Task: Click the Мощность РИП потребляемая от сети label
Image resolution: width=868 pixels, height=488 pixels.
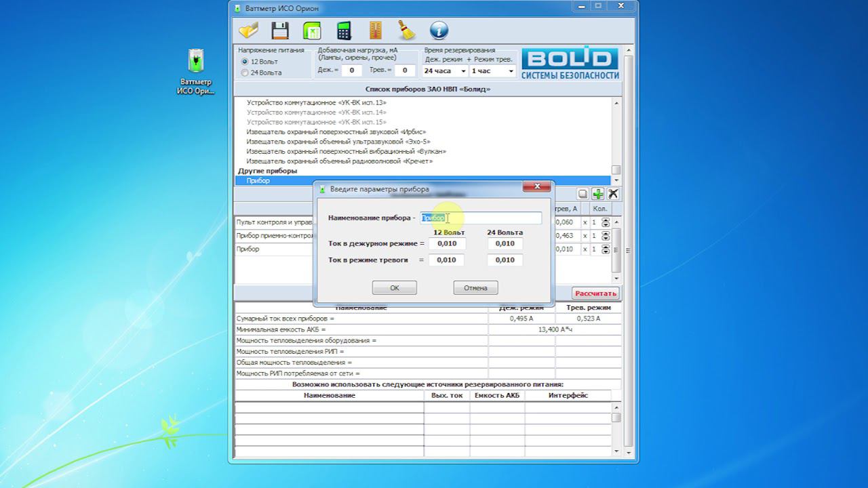Action: (x=298, y=373)
